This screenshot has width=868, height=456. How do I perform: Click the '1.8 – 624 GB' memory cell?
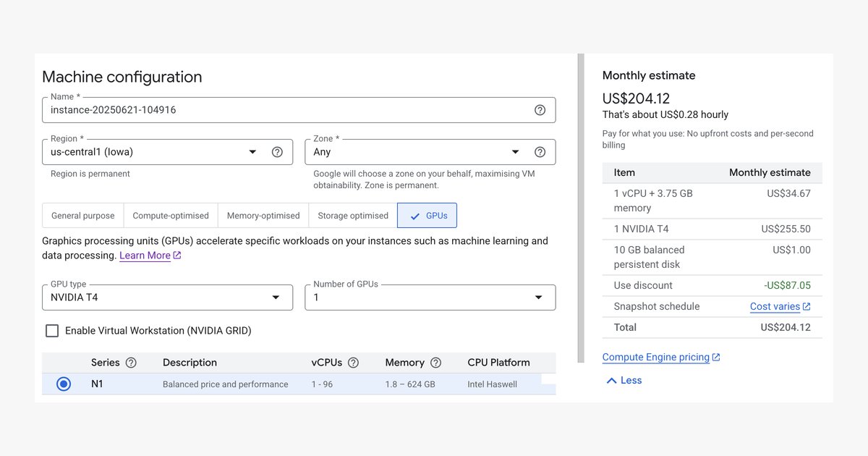[410, 384]
